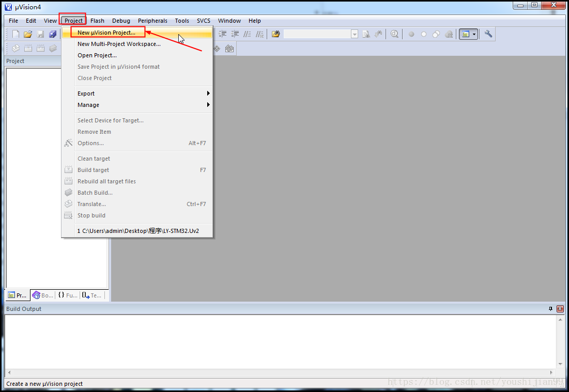This screenshot has width=569, height=392.
Task: Open Find in Files toolbar icon
Action: click(x=276, y=34)
